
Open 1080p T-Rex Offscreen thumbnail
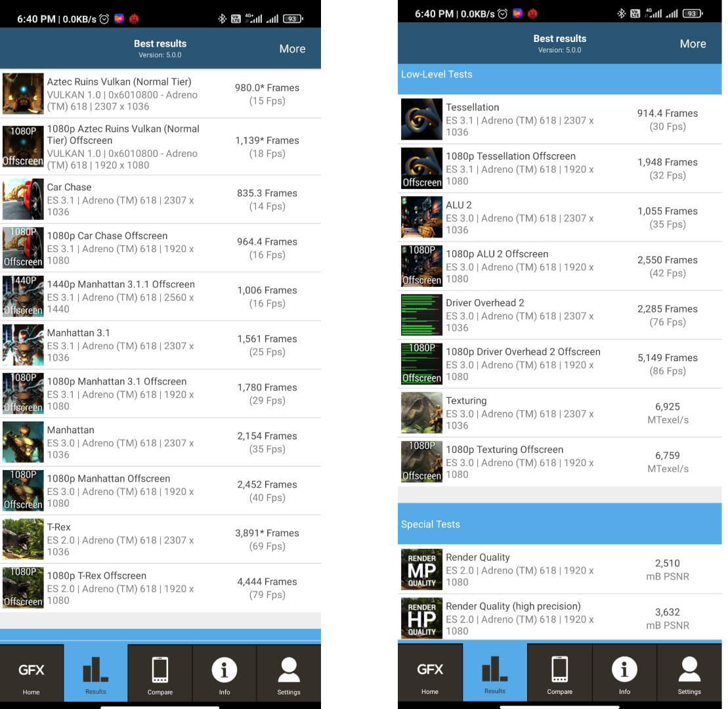click(x=23, y=588)
